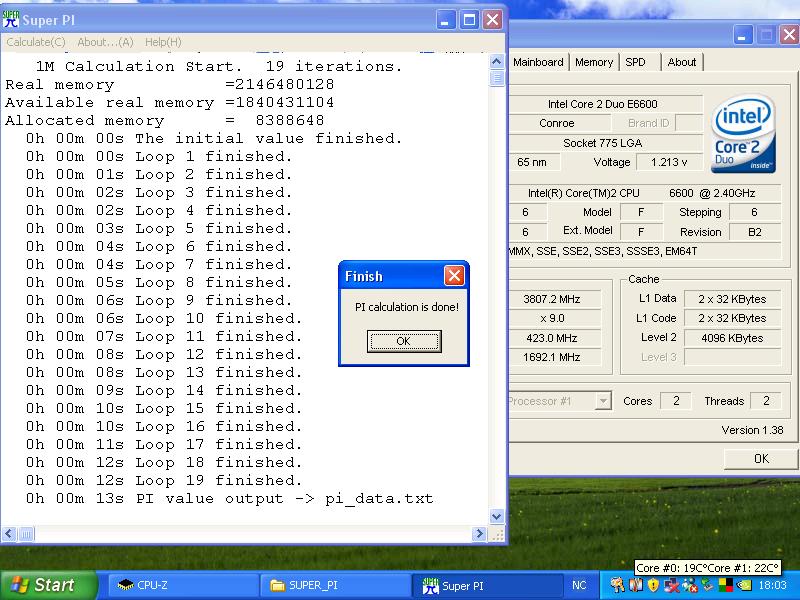This screenshot has width=800, height=600.
Task: Click the SUPER_PI folder icon on taskbar
Action: tap(278, 585)
